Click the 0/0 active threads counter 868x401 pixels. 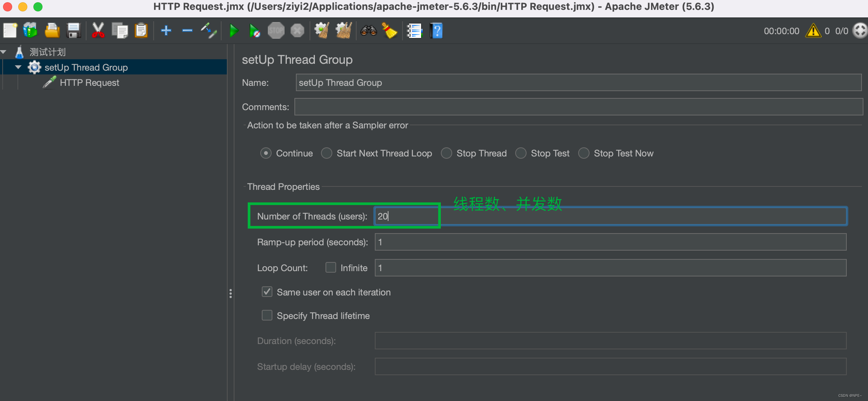(x=842, y=31)
